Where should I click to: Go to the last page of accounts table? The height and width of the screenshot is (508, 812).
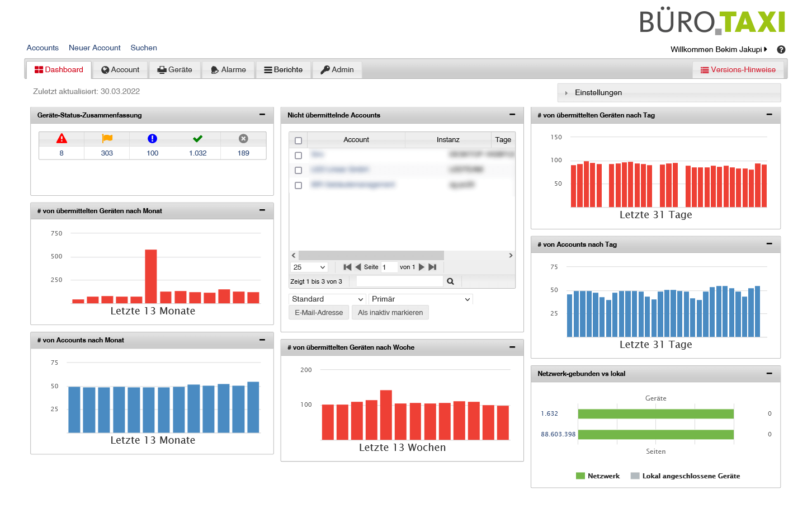click(x=432, y=267)
